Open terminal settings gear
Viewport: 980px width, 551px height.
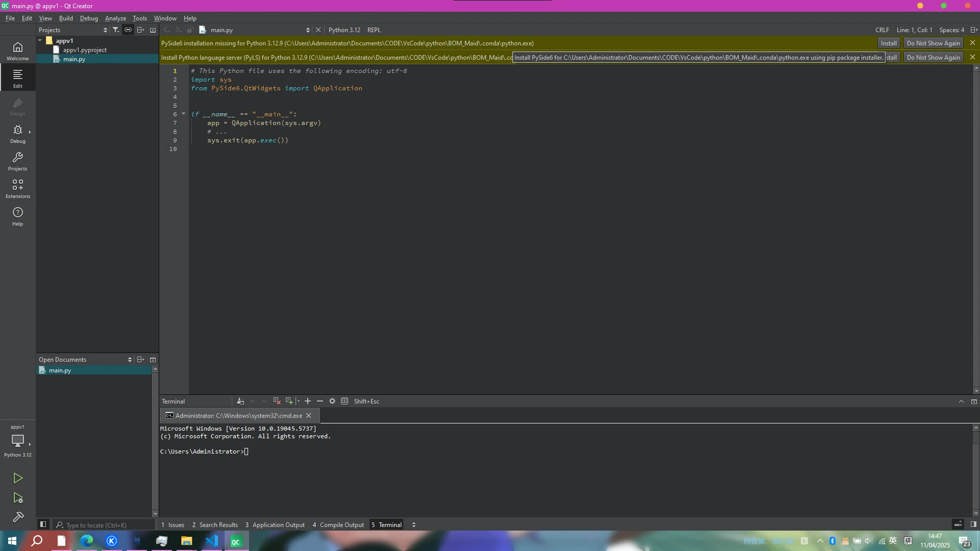coord(332,402)
